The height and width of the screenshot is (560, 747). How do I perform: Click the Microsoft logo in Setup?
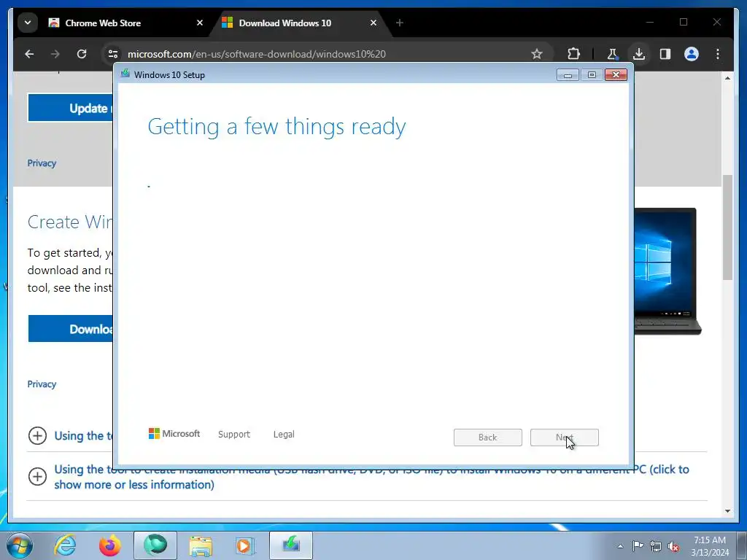174,433
